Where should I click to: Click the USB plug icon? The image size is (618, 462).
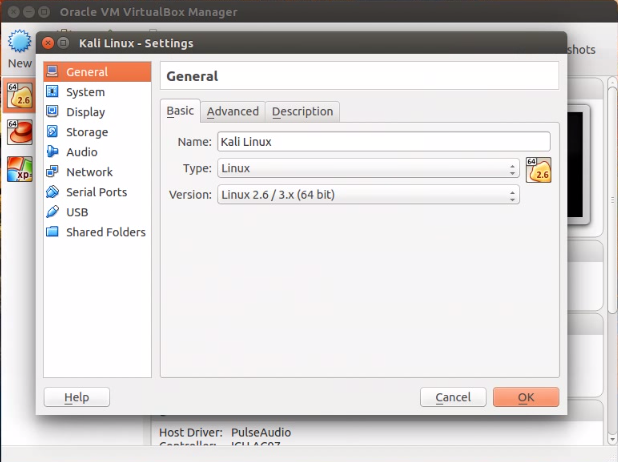pos(52,212)
